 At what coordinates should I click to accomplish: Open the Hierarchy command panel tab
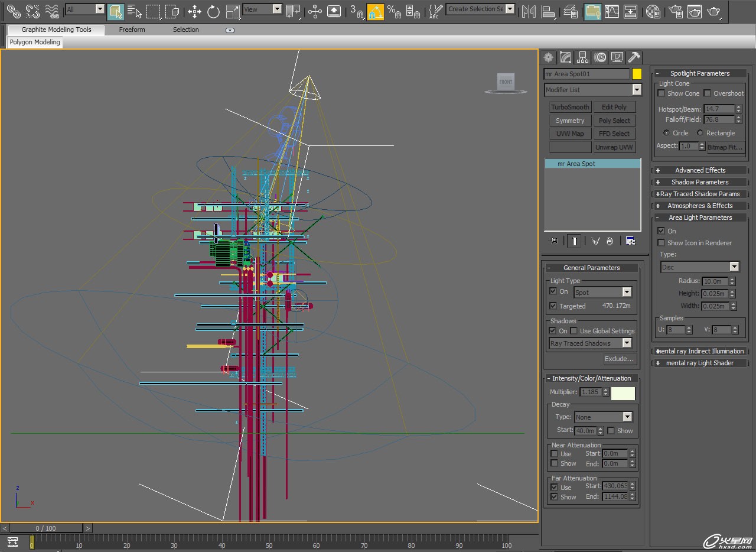[583, 57]
